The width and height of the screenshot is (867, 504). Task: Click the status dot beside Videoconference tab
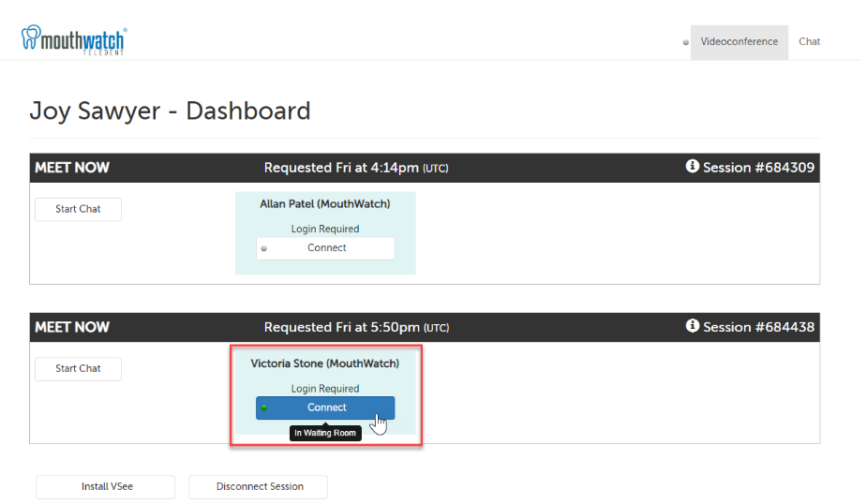[686, 42]
